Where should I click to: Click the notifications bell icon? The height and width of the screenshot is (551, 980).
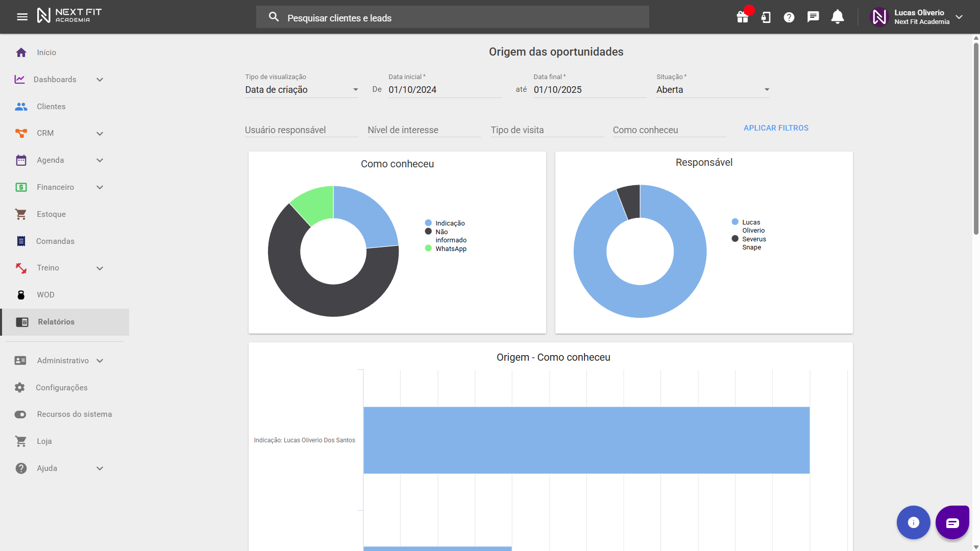(x=838, y=17)
